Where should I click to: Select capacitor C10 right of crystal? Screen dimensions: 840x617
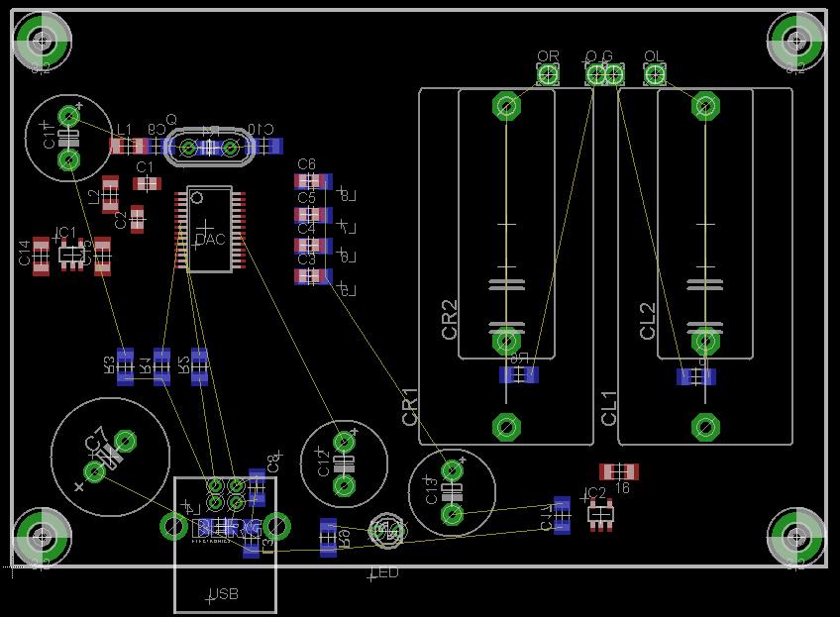point(263,147)
